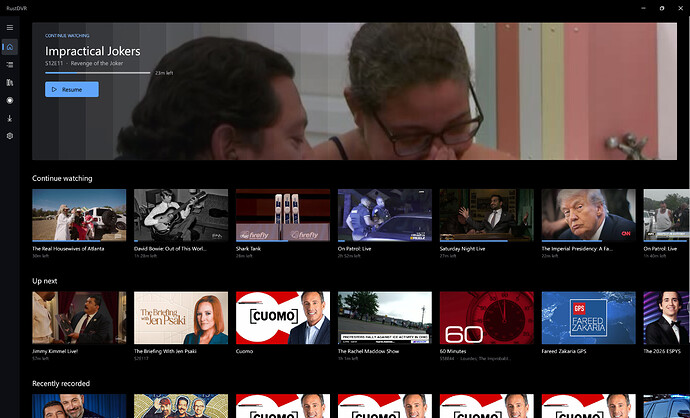Open The Real Housewives of Atlanta thumbnail
Screen dimensions: 690x418
[x=79, y=215]
